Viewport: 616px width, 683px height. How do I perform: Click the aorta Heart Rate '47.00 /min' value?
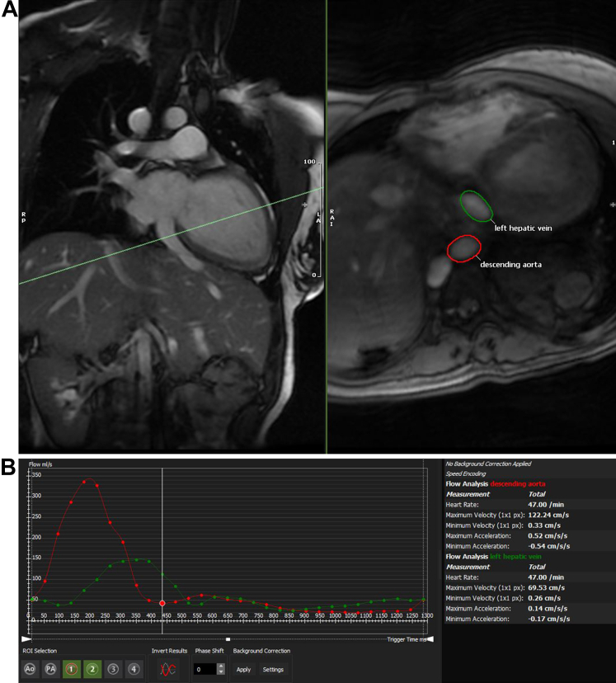[x=545, y=504]
